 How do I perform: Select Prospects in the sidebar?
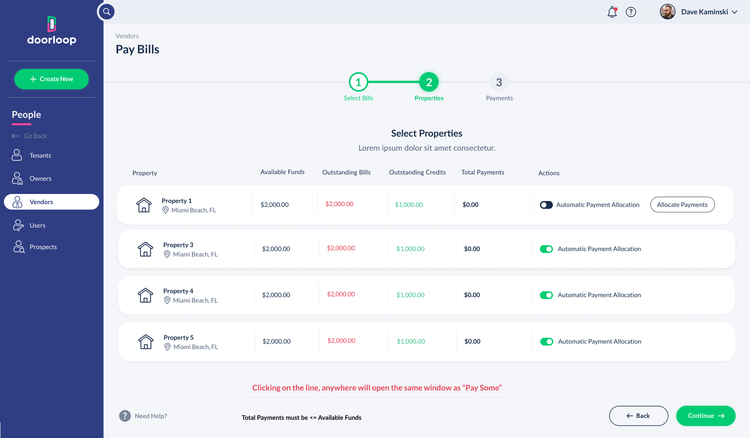pyautogui.click(x=43, y=246)
